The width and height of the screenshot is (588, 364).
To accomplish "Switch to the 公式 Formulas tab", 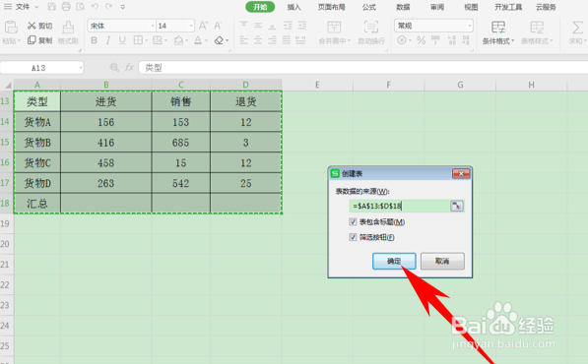I will click(x=369, y=7).
